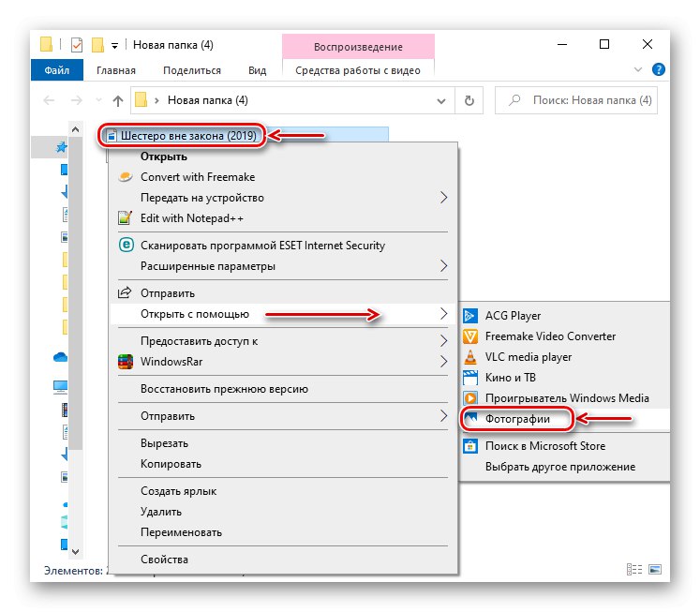Choose Копировать from the context menu
700x612 pixels.
(x=283, y=464)
